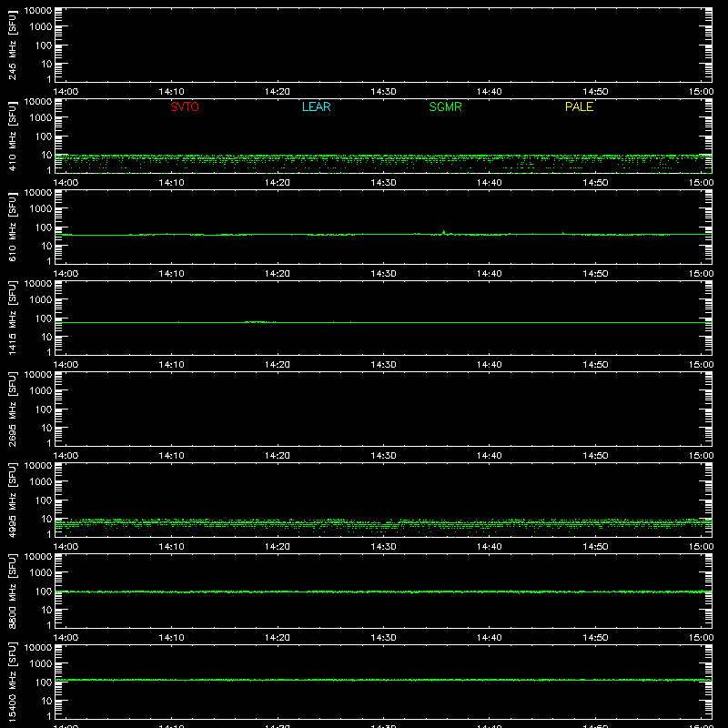Click the 100 tick on the 610 MHz axis

click(x=44, y=227)
